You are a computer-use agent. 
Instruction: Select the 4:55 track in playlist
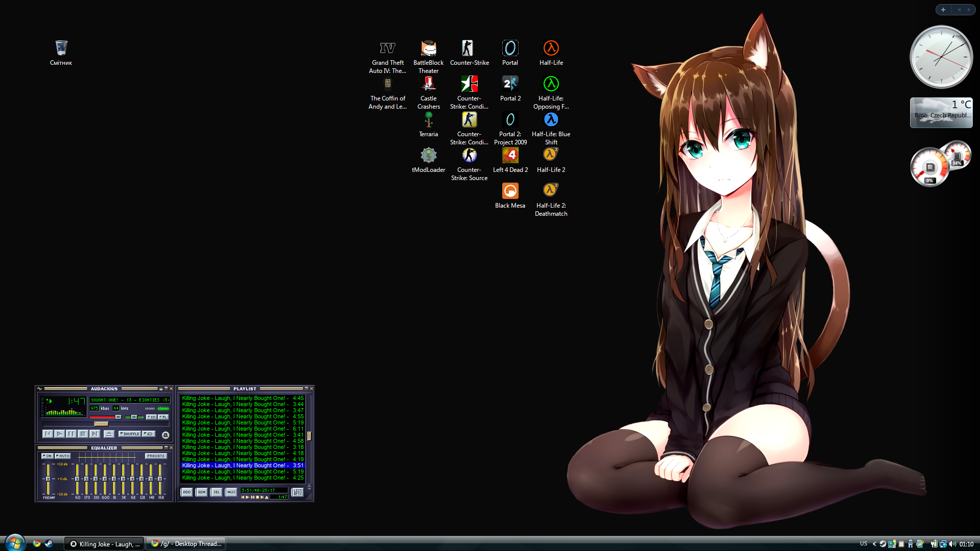(x=242, y=416)
